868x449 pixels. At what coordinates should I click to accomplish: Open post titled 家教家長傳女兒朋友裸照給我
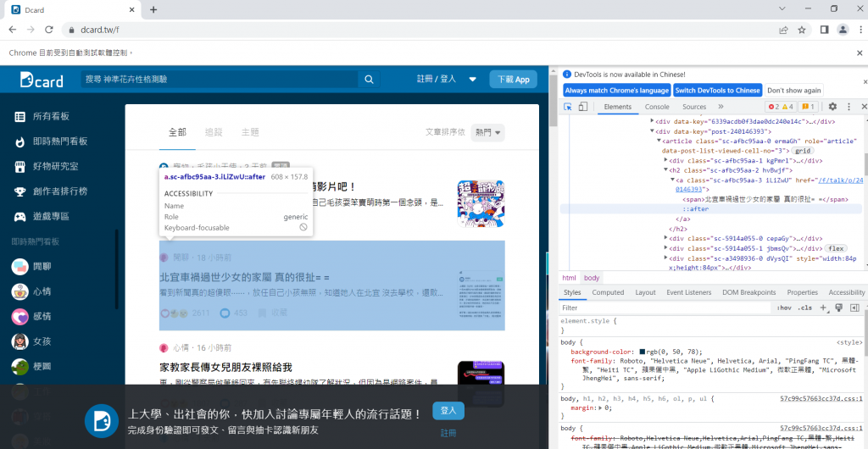[225, 368]
